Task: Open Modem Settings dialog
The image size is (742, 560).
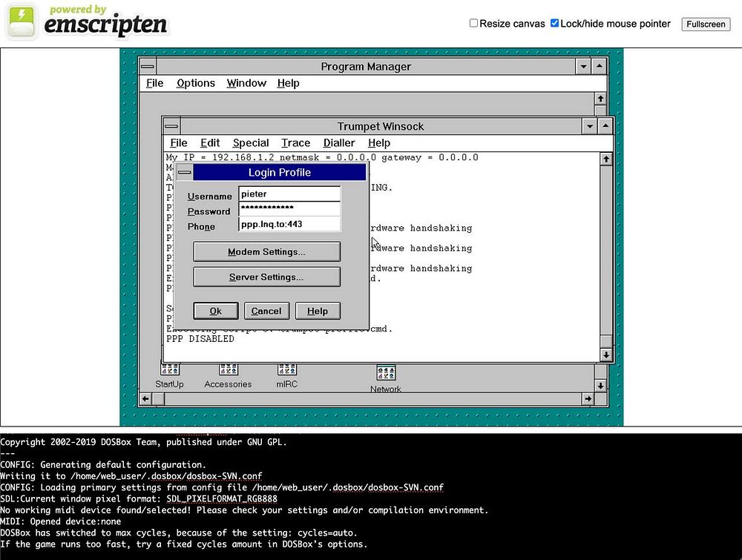Action: (x=266, y=251)
